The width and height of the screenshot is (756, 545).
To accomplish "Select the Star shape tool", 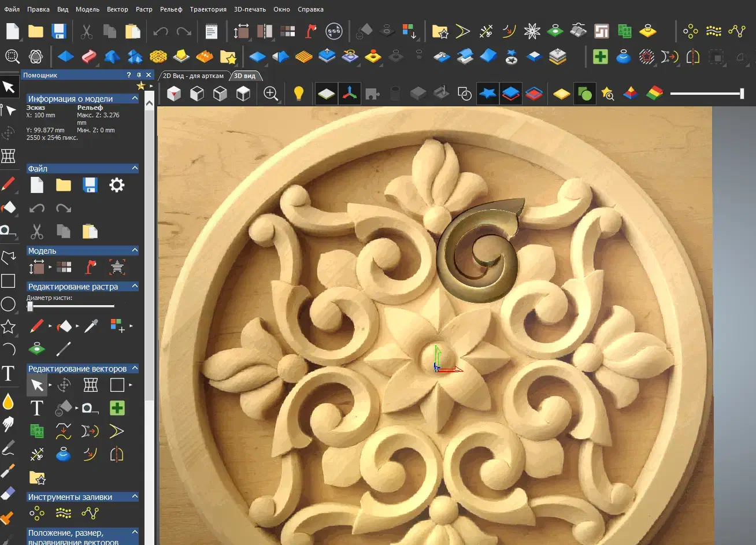I will point(8,327).
